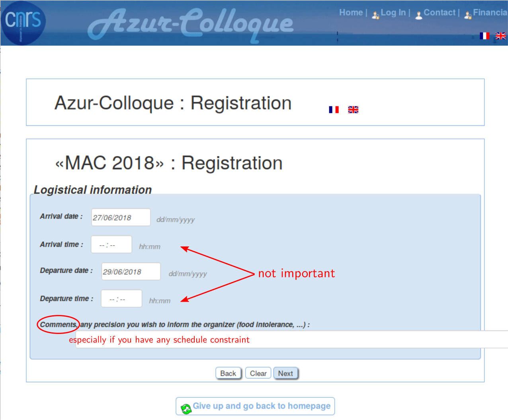Open the Contact menu link
508x420 pixels.
click(x=440, y=13)
